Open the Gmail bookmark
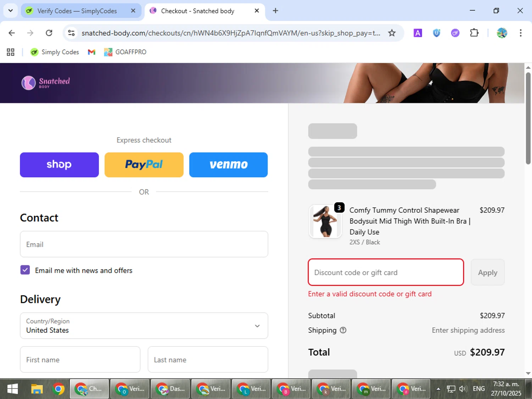This screenshot has height=399, width=532. point(92,52)
